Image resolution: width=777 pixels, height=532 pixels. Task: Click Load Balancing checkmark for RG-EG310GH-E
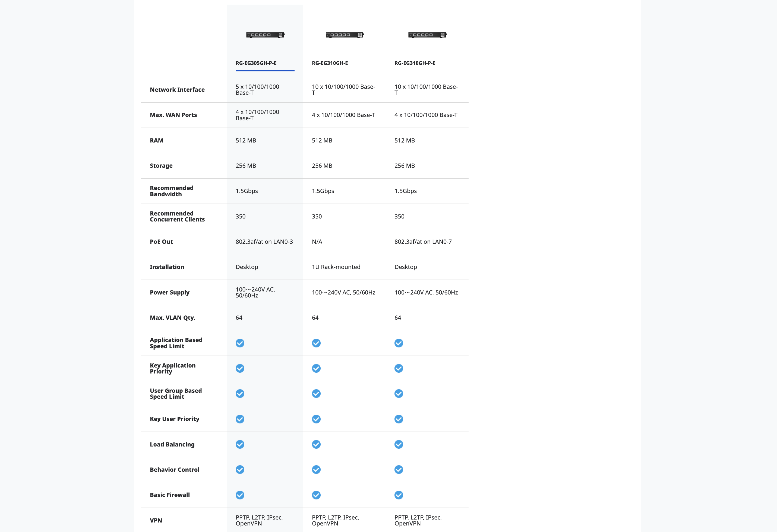[316, 444]
